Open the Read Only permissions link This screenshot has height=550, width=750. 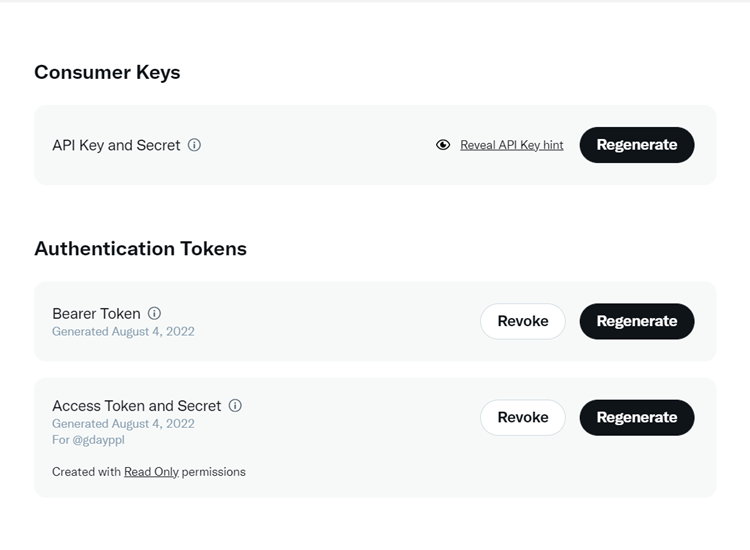(151, 472)
